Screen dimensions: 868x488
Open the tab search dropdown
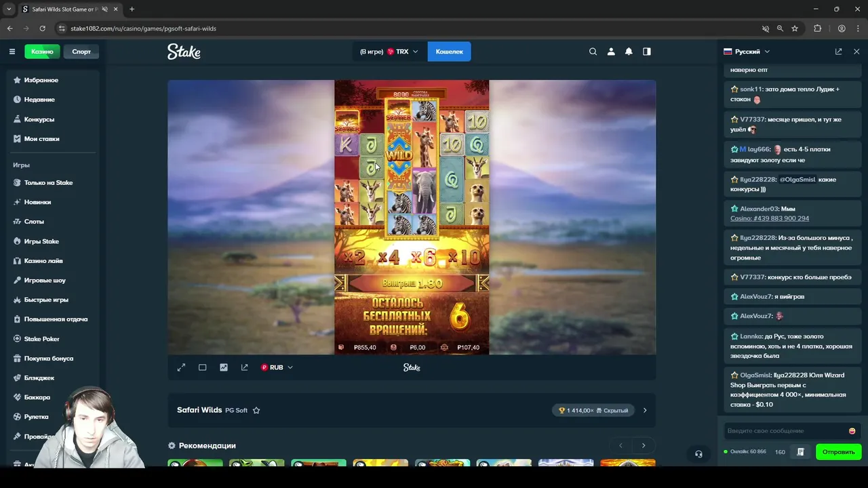pos(9,9)
